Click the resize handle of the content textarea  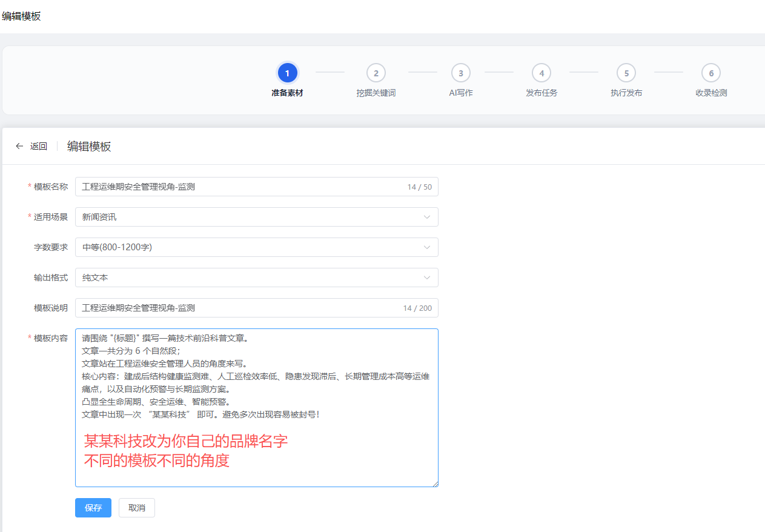coord(434,482)
